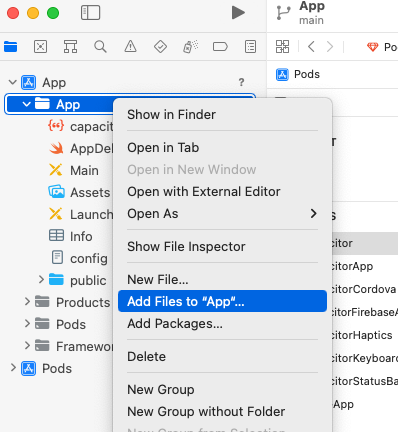
Task: Open the Symbol navigator
Action: tap(70, 47)
